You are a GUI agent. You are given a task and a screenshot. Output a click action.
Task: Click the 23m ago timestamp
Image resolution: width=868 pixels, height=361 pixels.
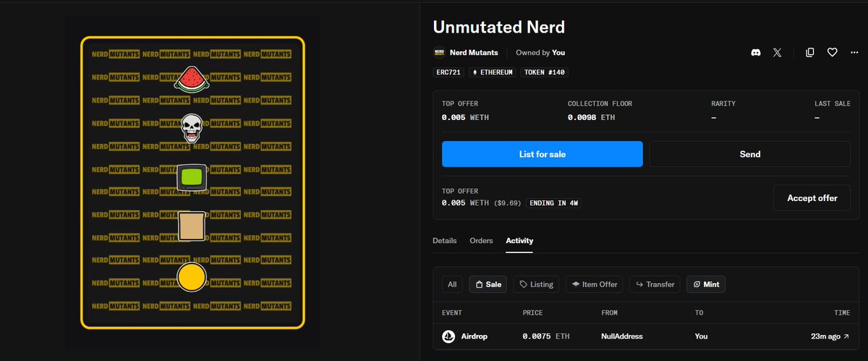click(x=825, y=336)
